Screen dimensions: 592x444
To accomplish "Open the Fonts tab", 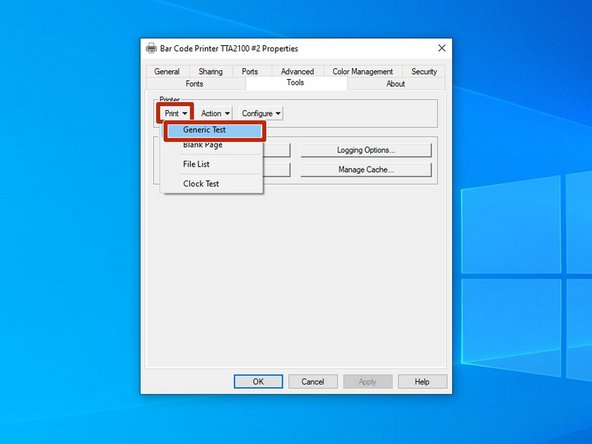I will (194, 84).
